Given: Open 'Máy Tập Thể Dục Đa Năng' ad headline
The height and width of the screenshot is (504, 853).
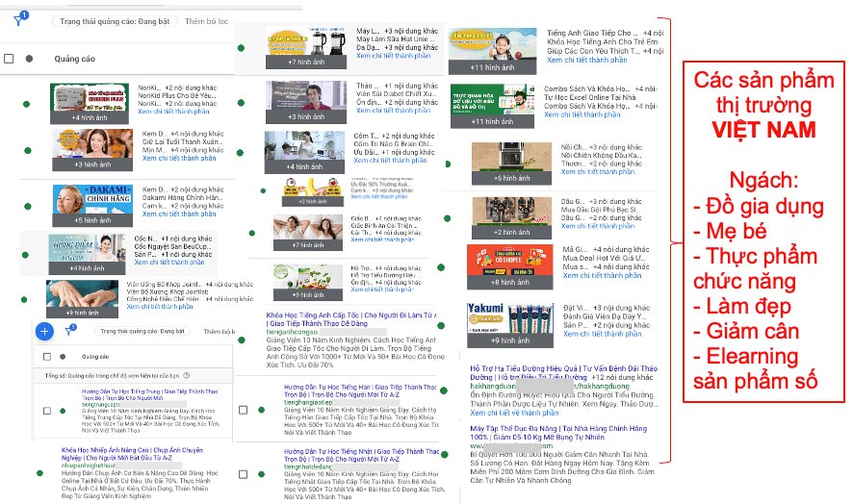Looking at the screenshot, I should [558, 433].
